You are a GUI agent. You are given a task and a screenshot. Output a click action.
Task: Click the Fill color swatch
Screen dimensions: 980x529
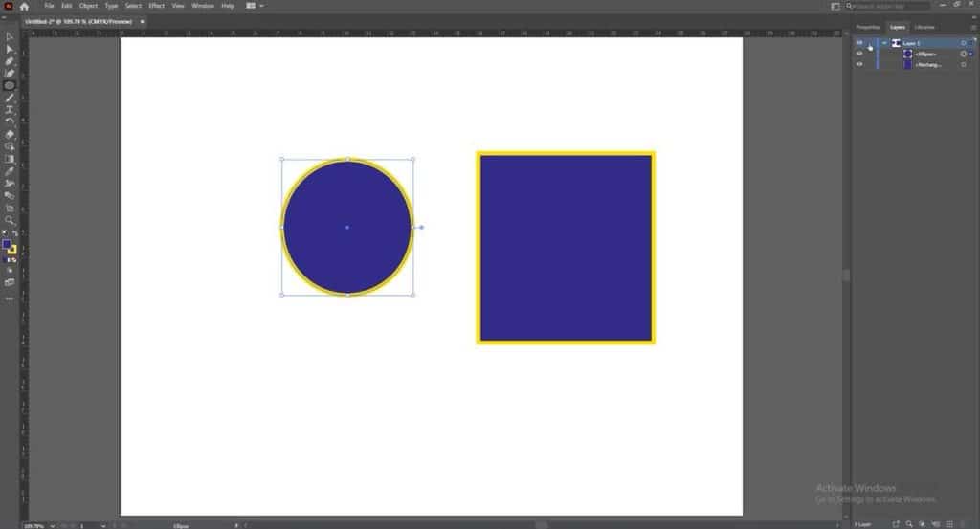[x=7, y=244]
